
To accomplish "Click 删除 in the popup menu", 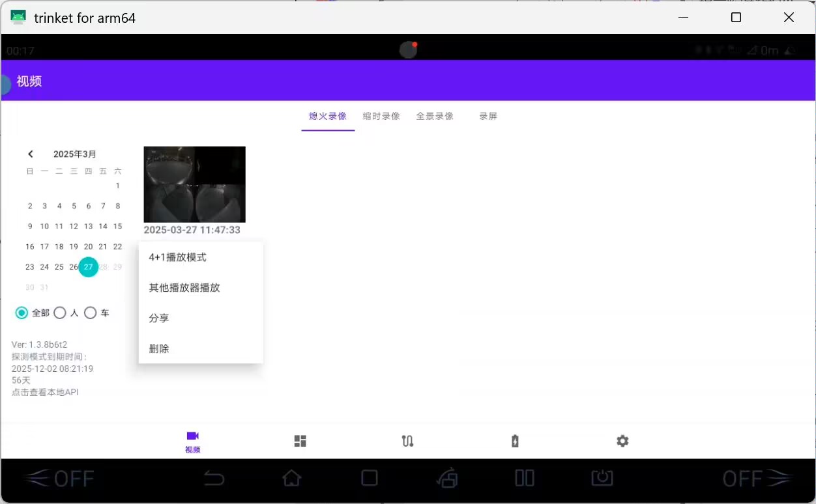I will pyautogui.click(x=159, y=349).
